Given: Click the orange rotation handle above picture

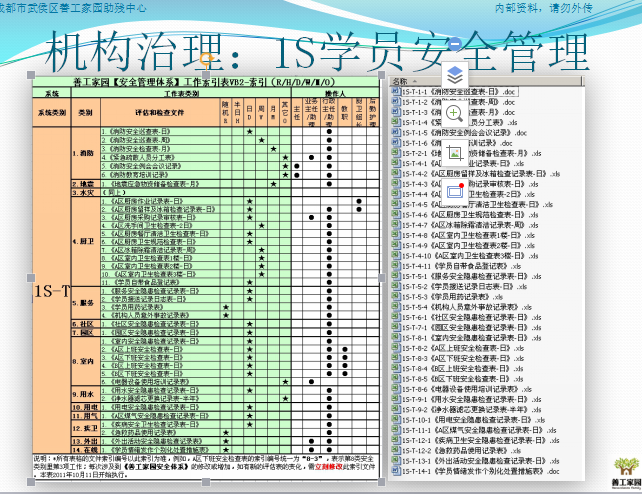Looking at the screenshot, I should coord(207,59).
